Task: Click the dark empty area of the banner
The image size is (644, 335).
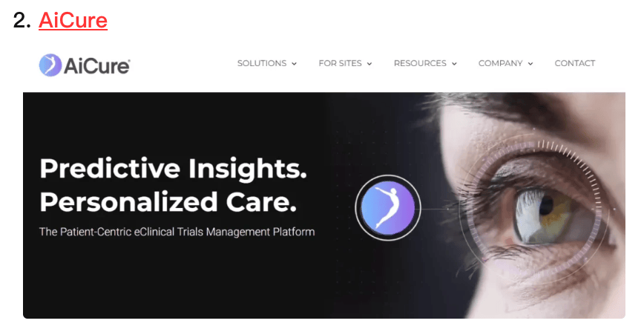Action: tap(164, 279)
